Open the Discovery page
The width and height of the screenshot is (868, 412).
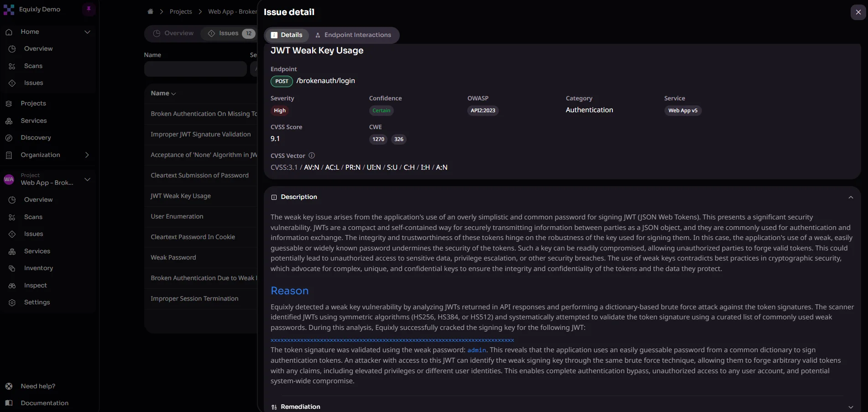(x=36, y=138)
